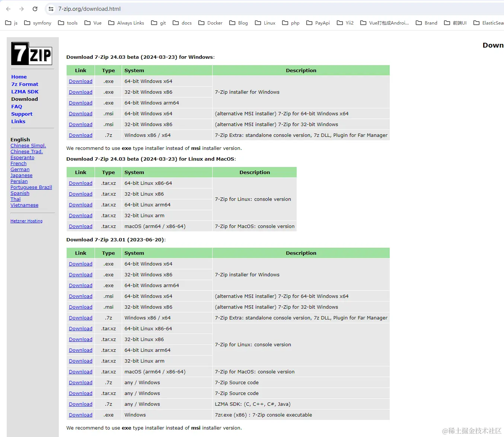Open the Always Links bookmark folder
The height and width of the screenshot is (437, 504).
coord(126,23)
